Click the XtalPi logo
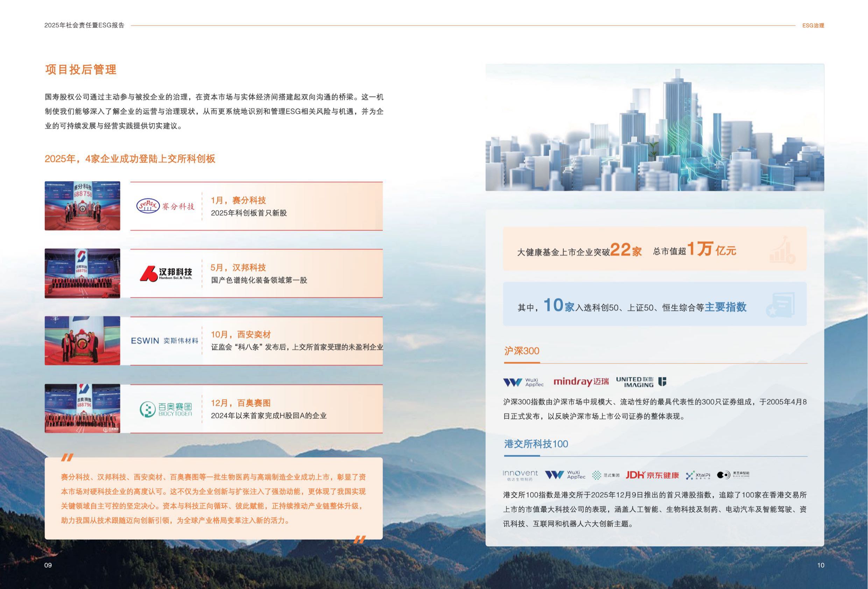This screenshot has width=868, height=589. coord(698,475)
